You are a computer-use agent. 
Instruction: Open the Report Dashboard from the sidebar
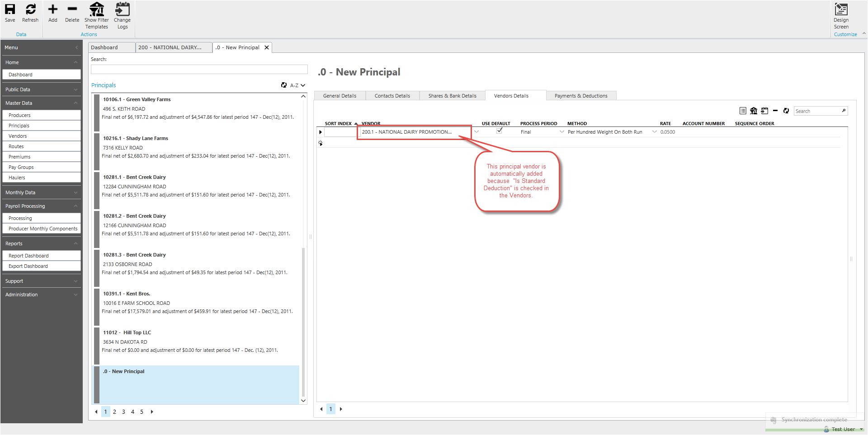pyautogui.click(x=41, y=255)
